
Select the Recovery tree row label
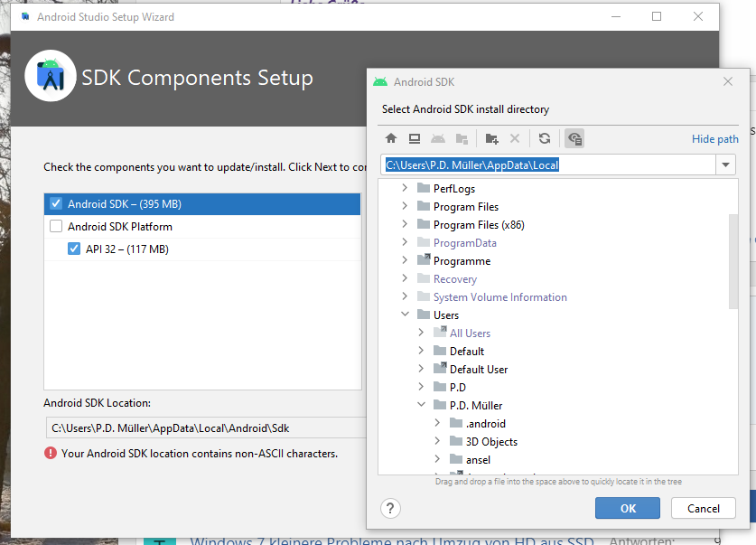tap(455, 279)
